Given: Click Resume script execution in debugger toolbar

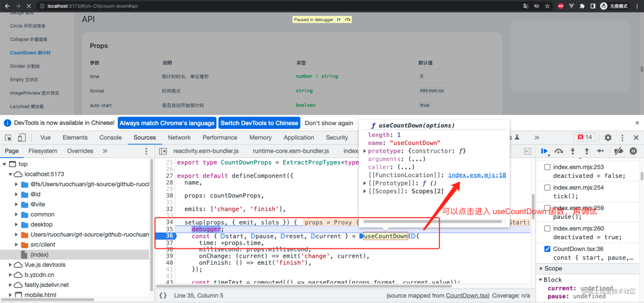Looking at the screenshot, I should click(x=545, y=151).
